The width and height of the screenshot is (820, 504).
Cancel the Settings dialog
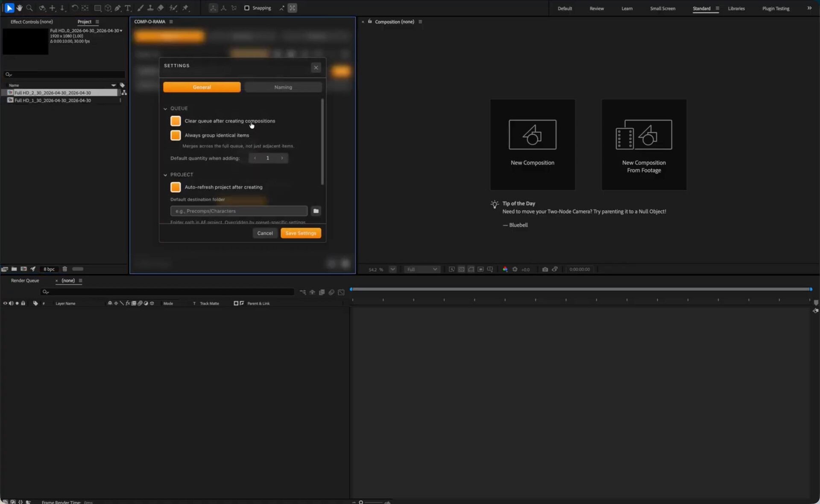[265, 233]
